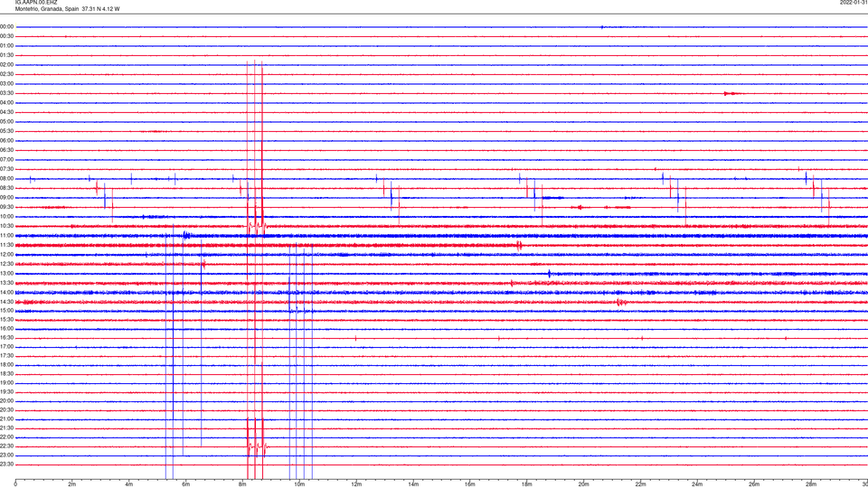Click the 8m tick label on time axis
Viewport: 868px width, 488px height.
coord(242,484)
